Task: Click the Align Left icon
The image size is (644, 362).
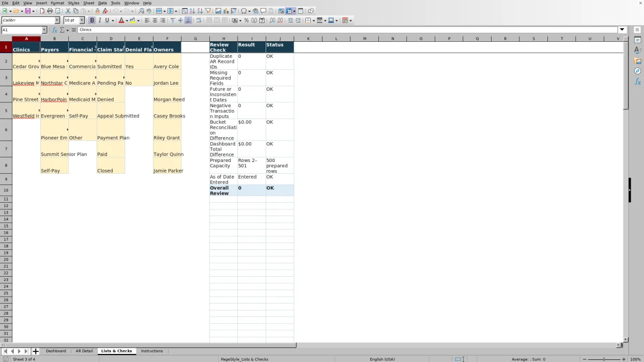Action: click(x=147, y=20)
